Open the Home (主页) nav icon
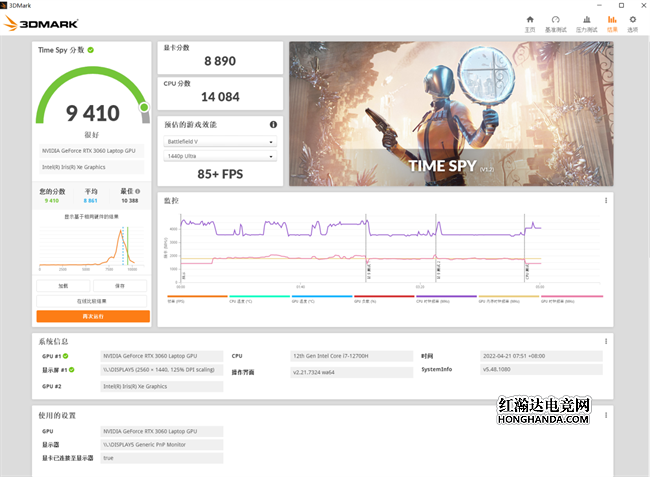 [530, 23]
